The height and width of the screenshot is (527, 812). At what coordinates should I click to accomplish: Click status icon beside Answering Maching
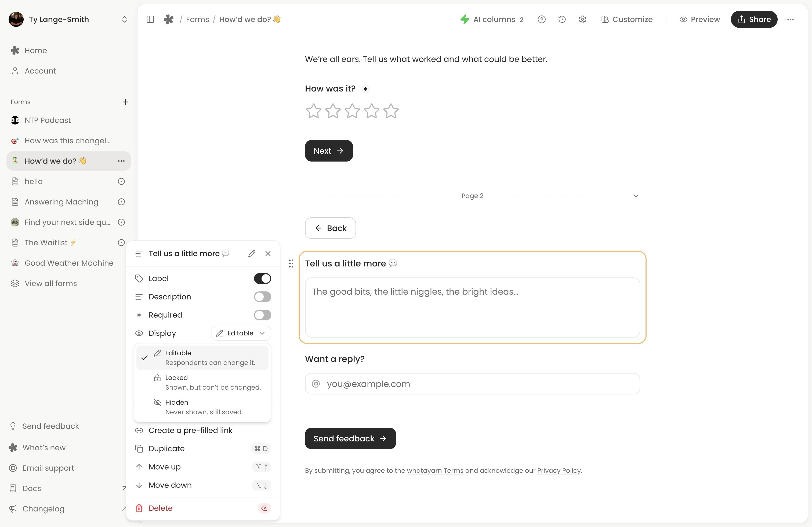121,202
